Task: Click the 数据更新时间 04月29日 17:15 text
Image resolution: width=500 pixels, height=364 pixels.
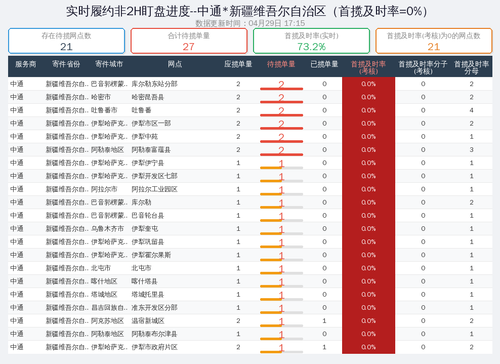Action: [250, 23]
